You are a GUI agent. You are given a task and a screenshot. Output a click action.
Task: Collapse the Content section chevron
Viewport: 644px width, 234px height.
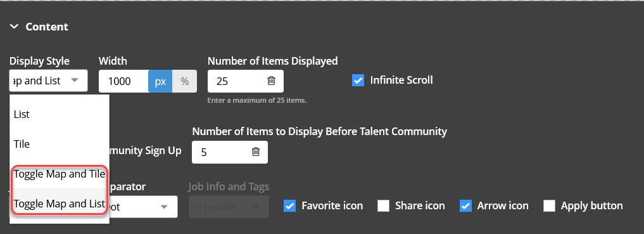coord(15,27)
